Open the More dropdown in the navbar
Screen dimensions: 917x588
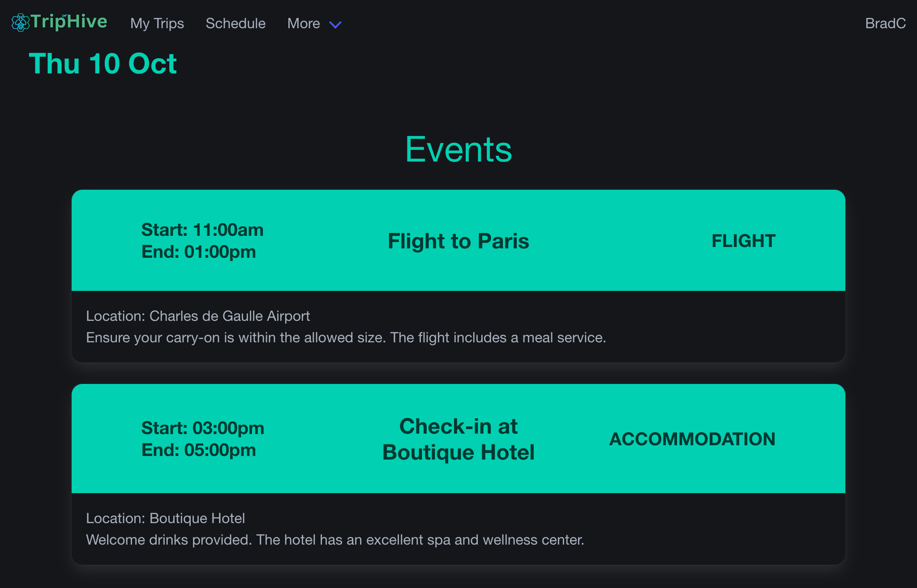[x=304, y=23]
